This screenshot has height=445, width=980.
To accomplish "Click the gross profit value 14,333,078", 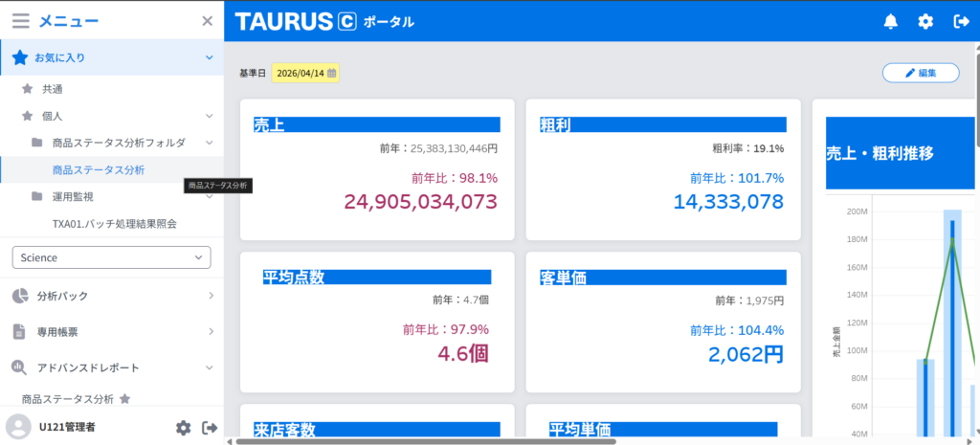I will coord(728,201).
